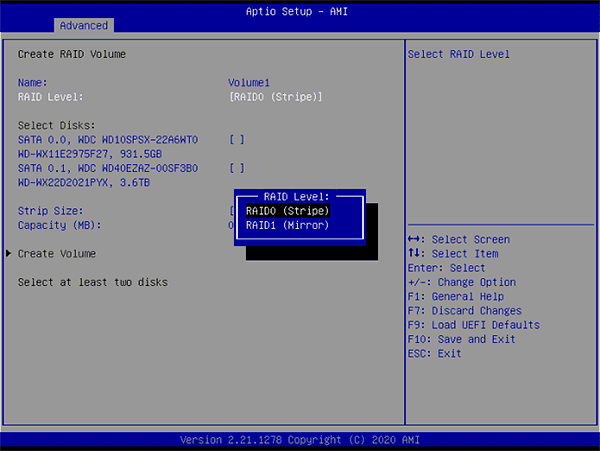This screenshot has height=451, width=600.
Task: Edit the Volume1 name field
Action: point(249,82)
